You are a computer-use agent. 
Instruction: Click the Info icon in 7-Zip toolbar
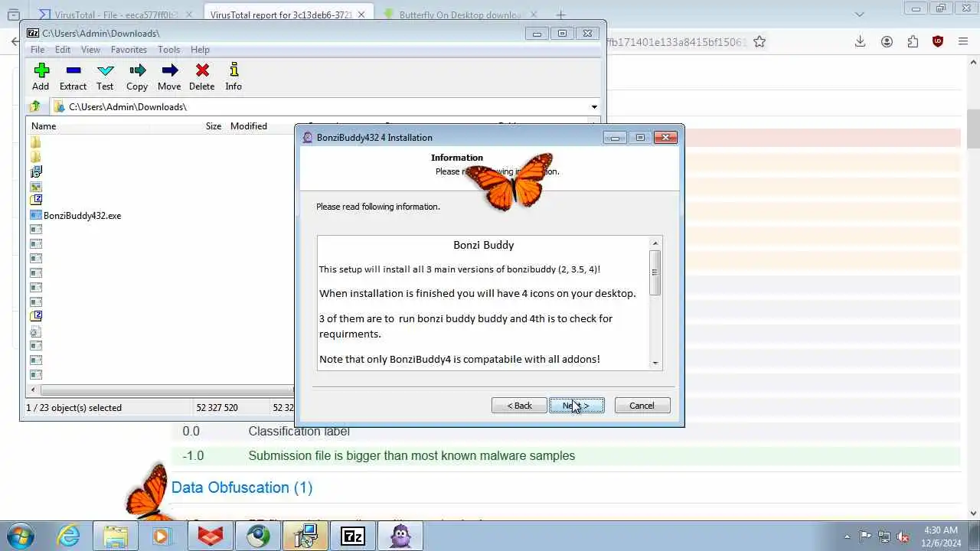tap(234, 77)
